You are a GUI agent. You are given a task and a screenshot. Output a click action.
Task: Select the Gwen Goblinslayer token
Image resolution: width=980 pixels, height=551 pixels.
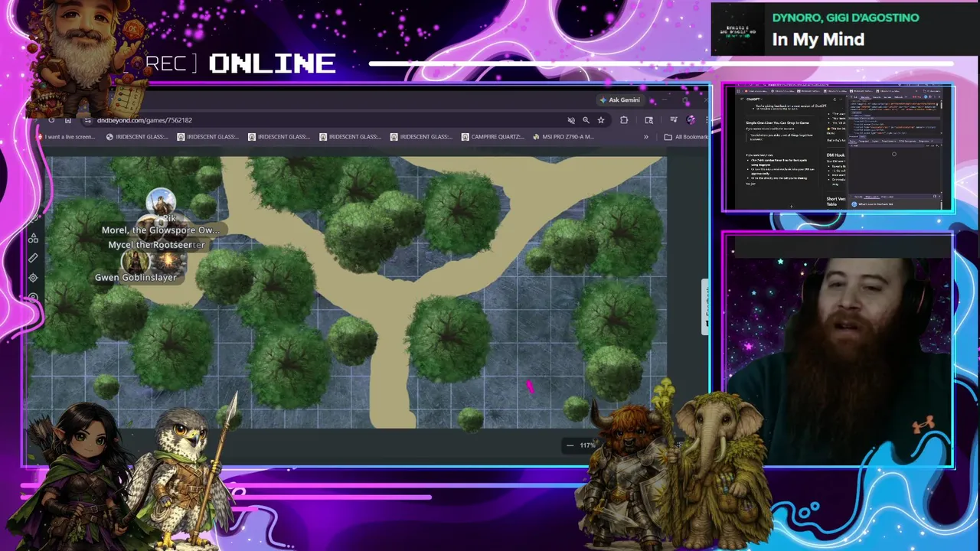pyautogui.click(x=136, y=260)
